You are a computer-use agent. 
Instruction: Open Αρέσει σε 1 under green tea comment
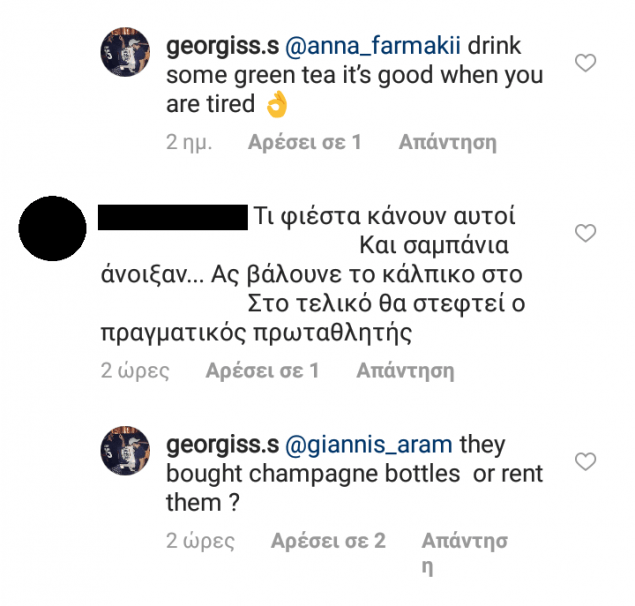pyautogui.click(x=304, y=142)
